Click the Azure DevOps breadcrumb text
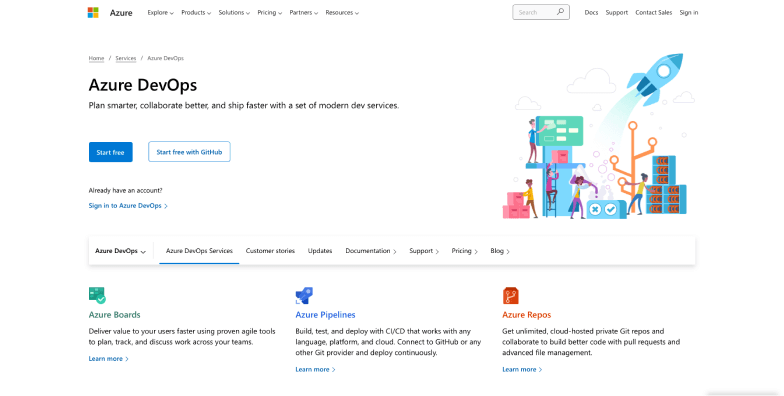The image size is (784, 396). coord(166,58)
